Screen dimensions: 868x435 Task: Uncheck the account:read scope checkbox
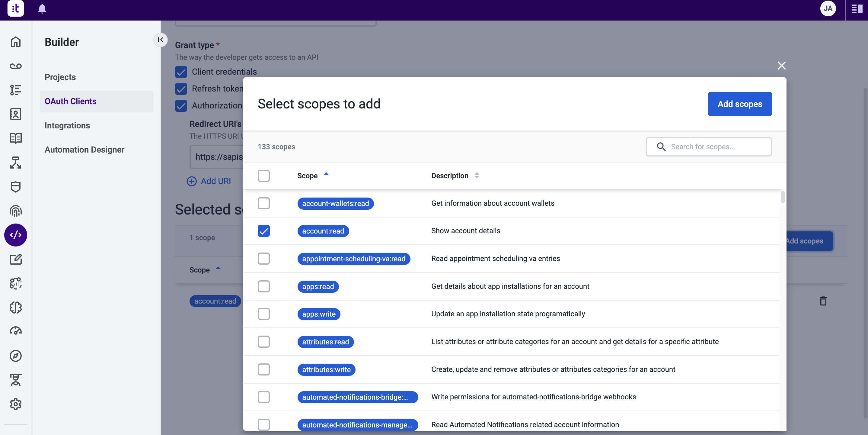[x=264, y=231]
